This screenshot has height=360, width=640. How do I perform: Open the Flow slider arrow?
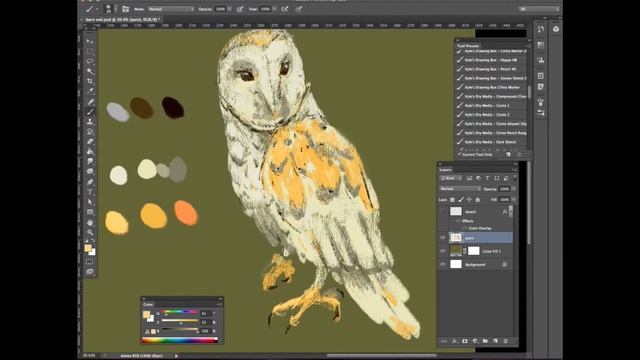(274, 9)
